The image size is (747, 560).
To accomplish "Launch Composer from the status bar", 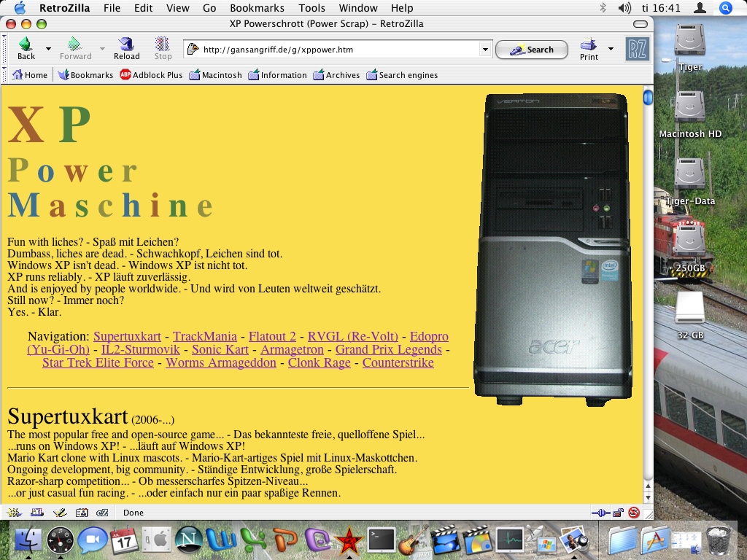I will pyautogui.click(x=61, y=513).
